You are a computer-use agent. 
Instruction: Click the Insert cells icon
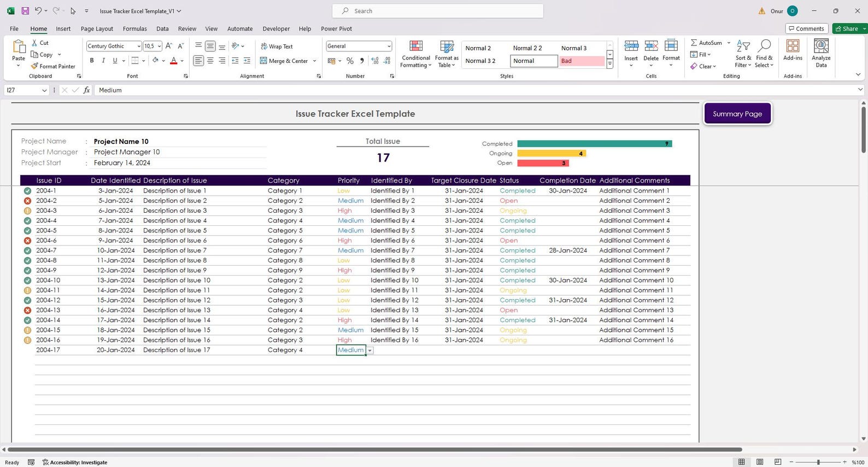(631, 46)
